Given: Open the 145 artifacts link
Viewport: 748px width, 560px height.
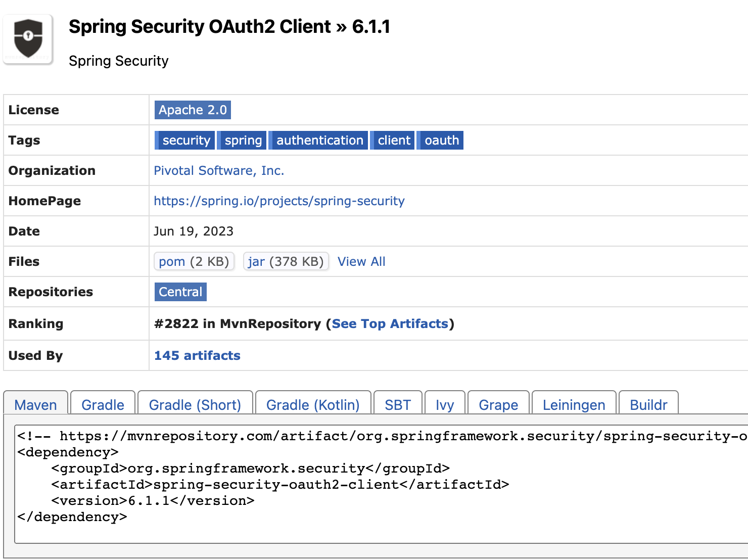Looking at the screenshot, I should pos(197,355).
